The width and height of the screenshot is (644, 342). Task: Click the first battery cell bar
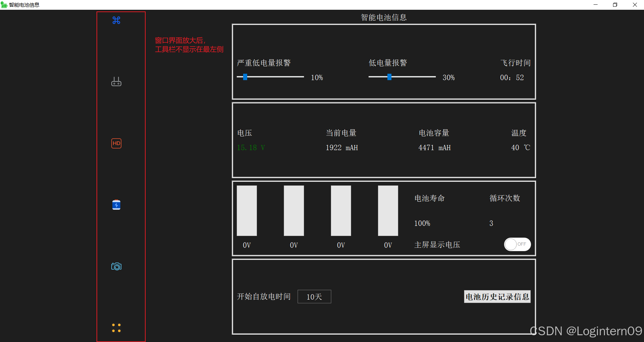pyautogui.click(x=247, y=211)
